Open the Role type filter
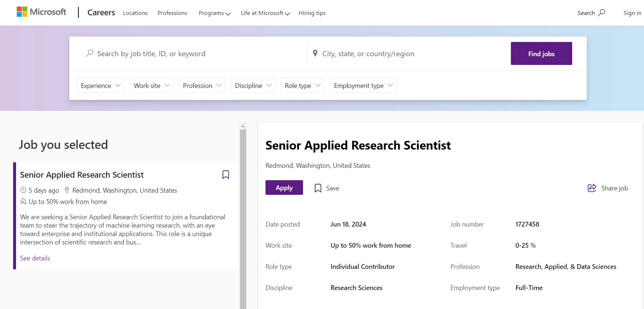Image resolution: width=644 pixels, height=309 pixels. [302, 85]
